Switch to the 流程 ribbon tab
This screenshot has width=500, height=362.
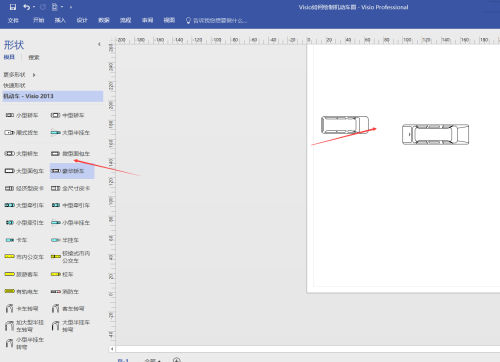coord(126,20)
